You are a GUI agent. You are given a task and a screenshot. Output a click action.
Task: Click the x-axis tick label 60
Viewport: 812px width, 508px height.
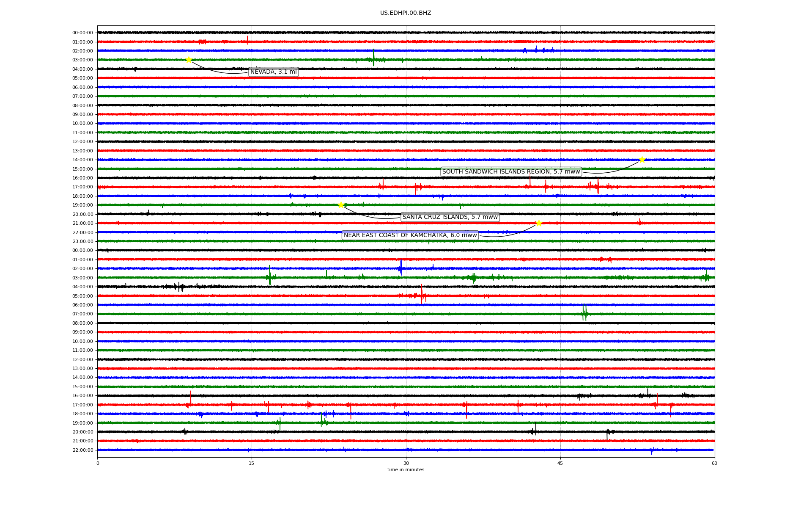coord(714,463)
